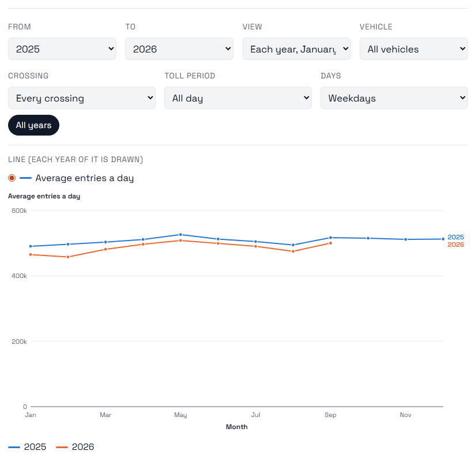
Task: Click the orange 2026 legend swatch below the chart
Action: click(62, 447)
